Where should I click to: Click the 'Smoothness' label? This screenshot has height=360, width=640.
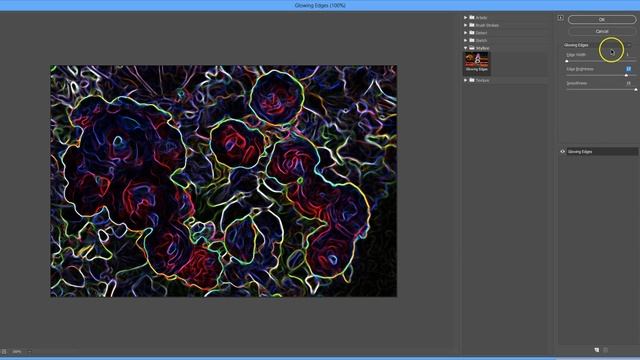click(x=577, y=83)
